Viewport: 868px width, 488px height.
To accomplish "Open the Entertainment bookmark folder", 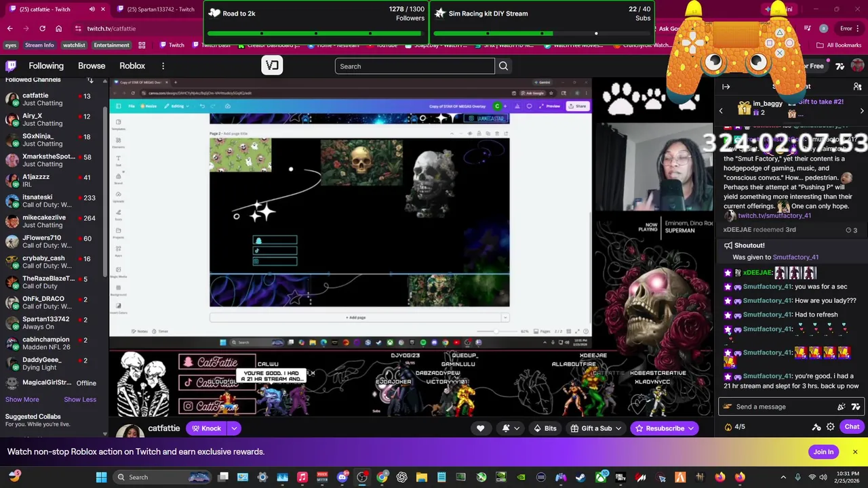I will point(111,45).
